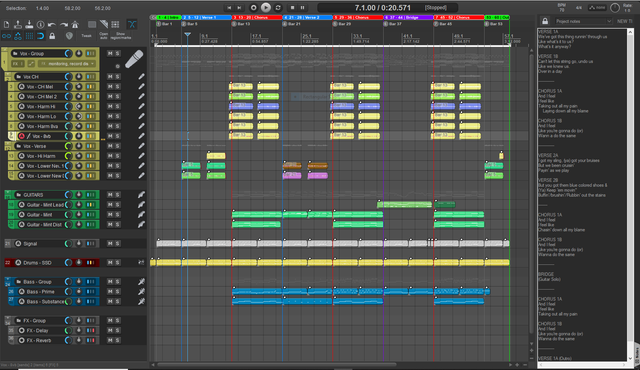640x370 pixels.
Task: Collapse the GUITARS folder track
Action: pyautogui.click(x=18, y=195)
